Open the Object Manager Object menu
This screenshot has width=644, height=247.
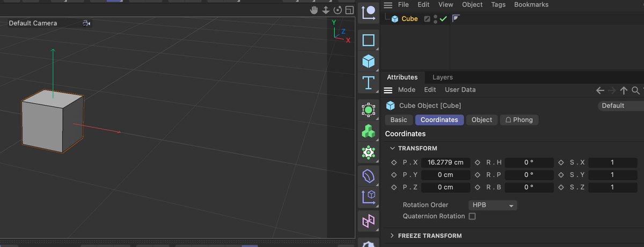tap(472, 5)
